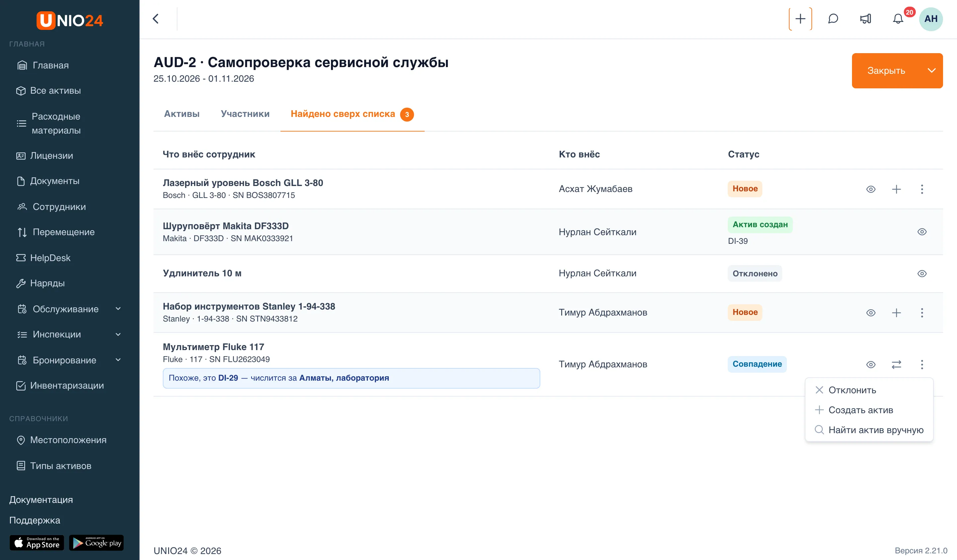Create asset plus icon for Bosch GLL 3-80 row
Image resolution: width=957 pixels, height=560 pixels.
pyautogui.click(x=896, y=189)
